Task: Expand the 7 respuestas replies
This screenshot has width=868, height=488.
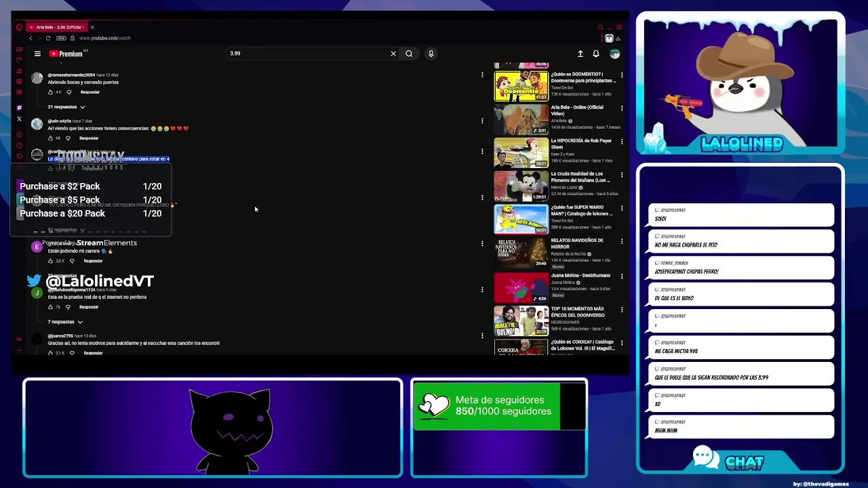Action: pos(65,322)
